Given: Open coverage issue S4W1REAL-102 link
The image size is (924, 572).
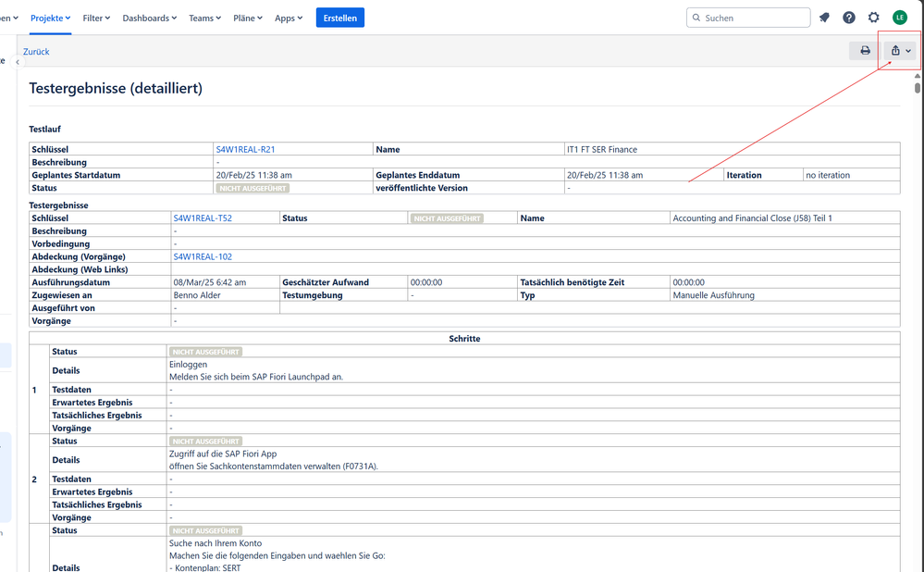Looking at the screenshot, I should point(203,256).
